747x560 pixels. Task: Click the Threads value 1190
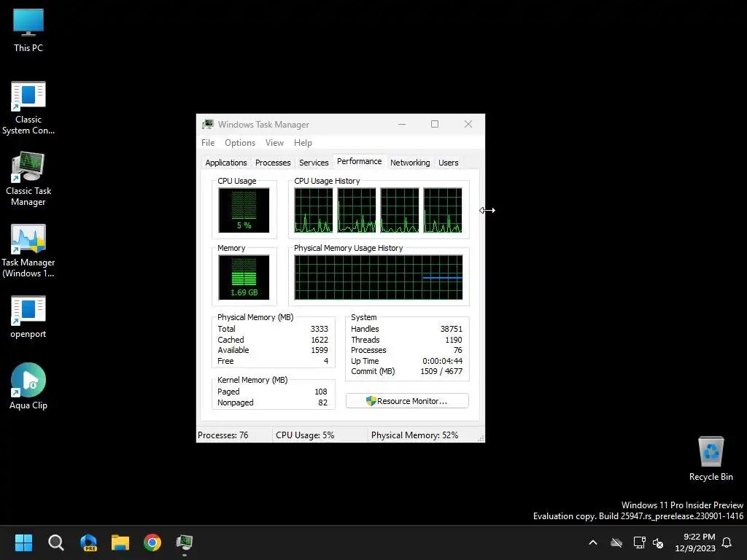click(453, 340)
